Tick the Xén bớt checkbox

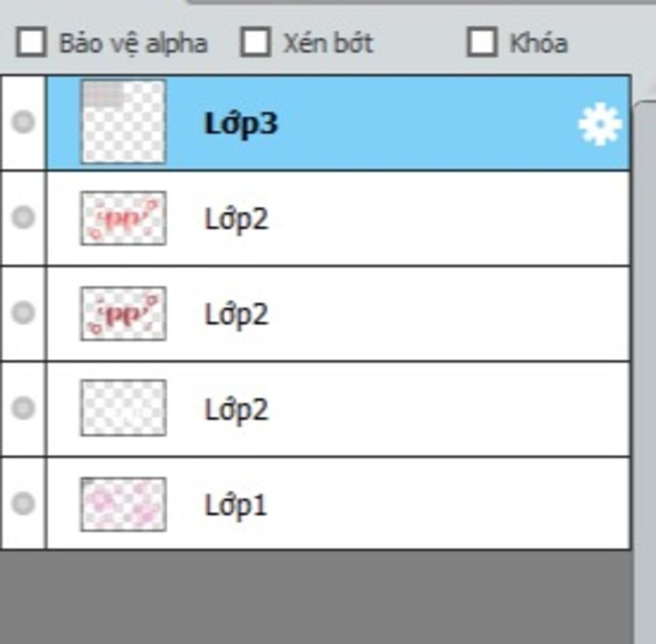point(255,42)
